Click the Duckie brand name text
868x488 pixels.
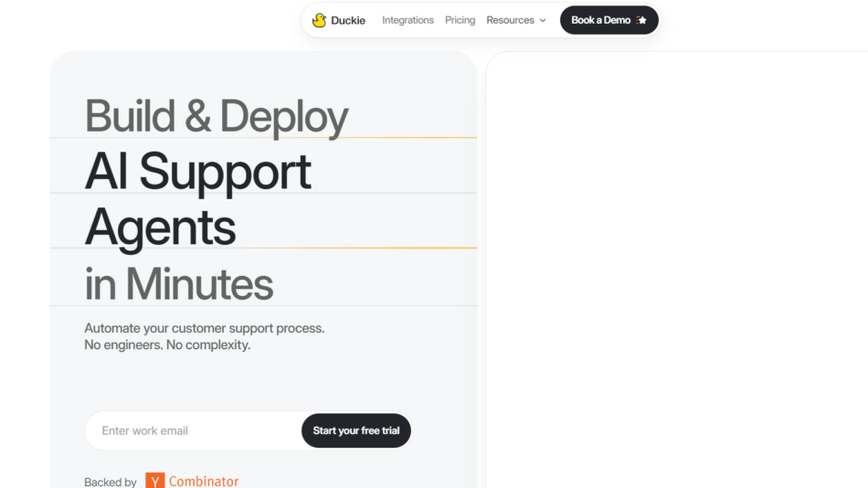tap(348, 20)
